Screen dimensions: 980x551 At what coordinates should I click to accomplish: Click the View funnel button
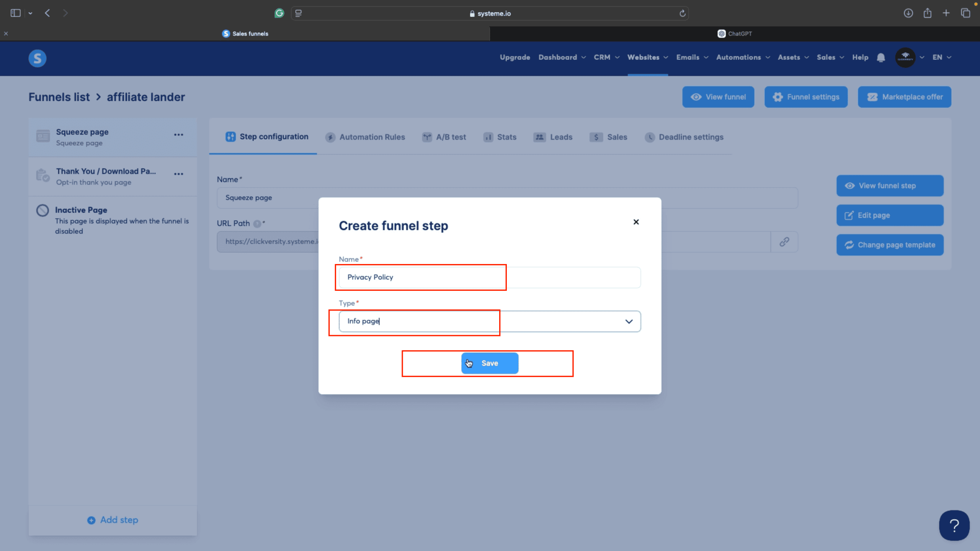point(718,97)
